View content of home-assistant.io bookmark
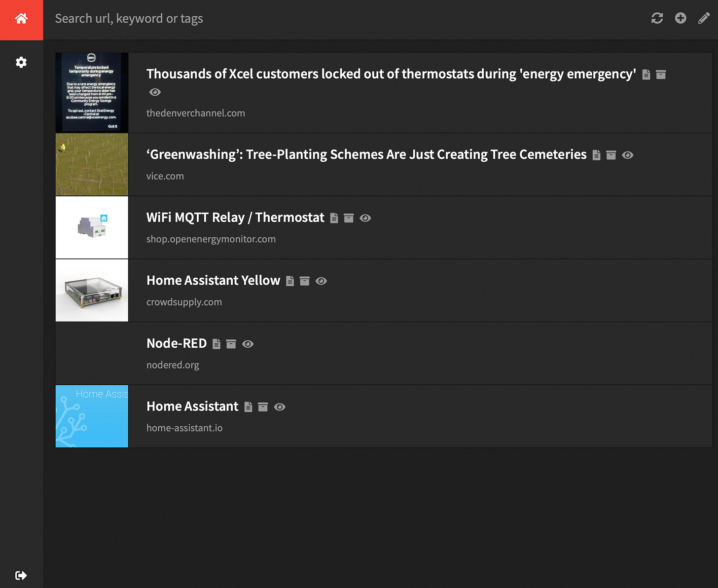The image size is (718, 588). click(248, 407)
